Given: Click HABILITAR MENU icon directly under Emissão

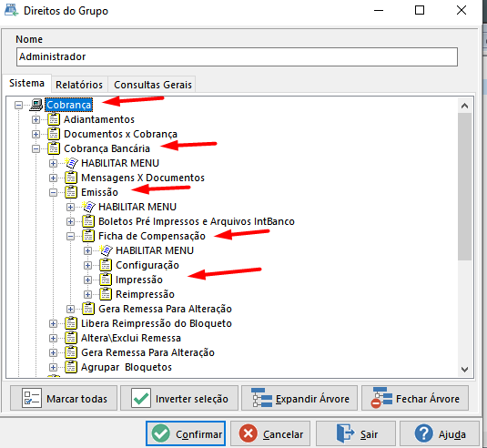Looking at the screenshot, I should 88,207.
